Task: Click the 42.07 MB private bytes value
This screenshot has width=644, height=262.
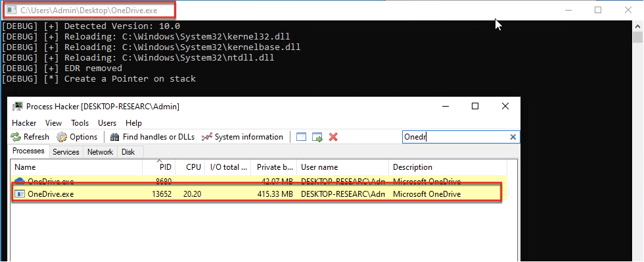Action: click(x=277, y=182)
